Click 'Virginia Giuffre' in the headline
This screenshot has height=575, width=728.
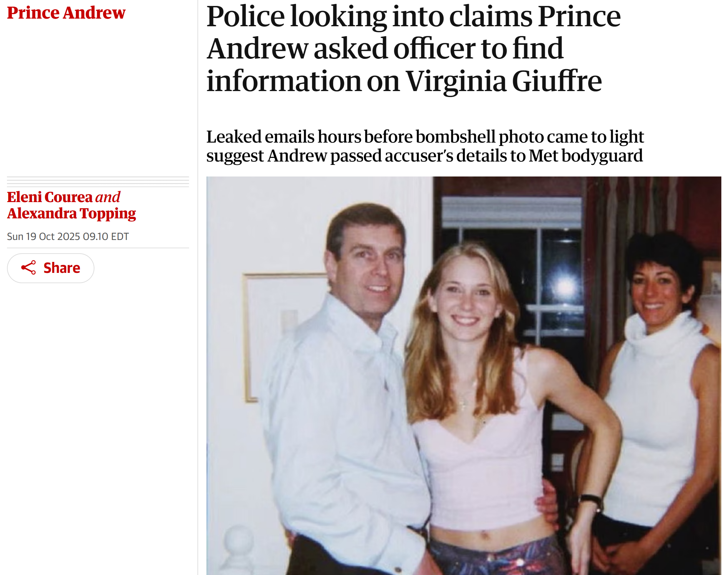504,81
